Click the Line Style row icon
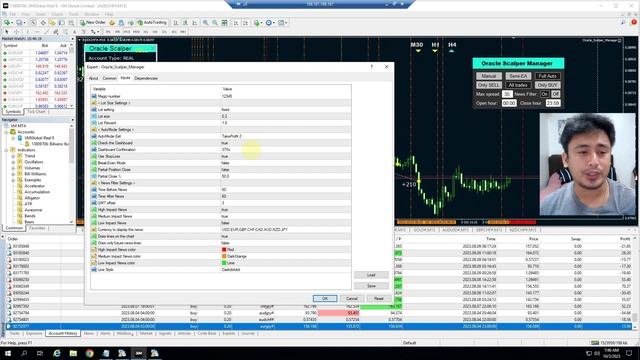 coord(94,269)
